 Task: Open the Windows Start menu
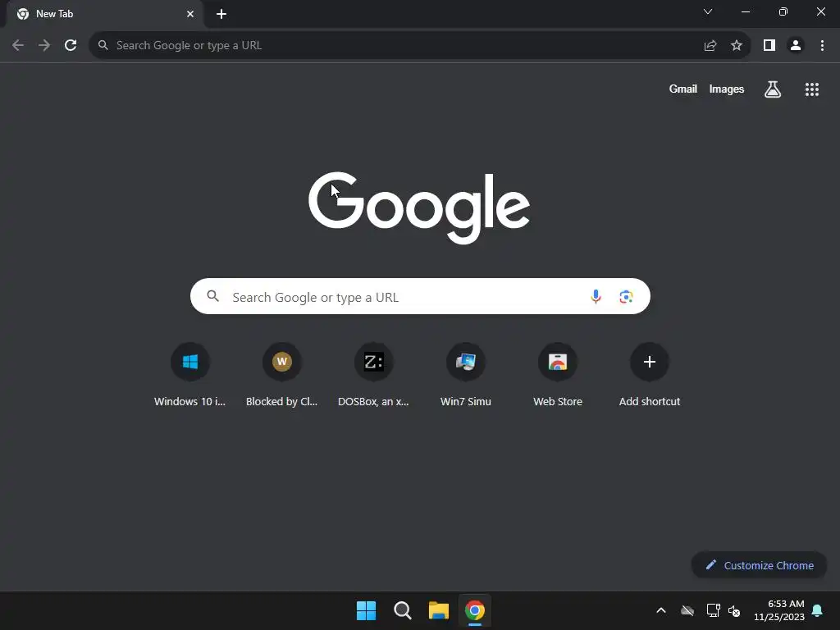[367, 610]
